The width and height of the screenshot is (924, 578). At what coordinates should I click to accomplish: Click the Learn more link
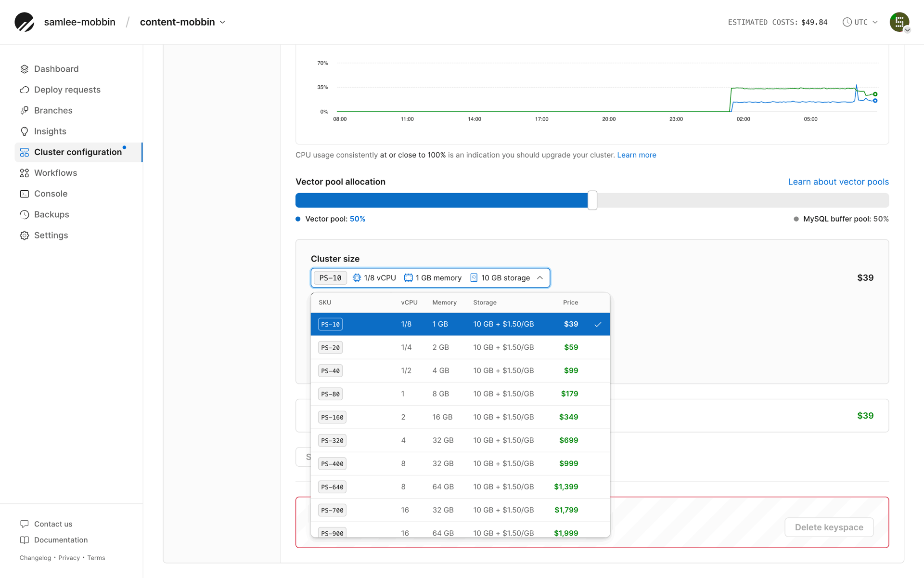click(636, 155)
